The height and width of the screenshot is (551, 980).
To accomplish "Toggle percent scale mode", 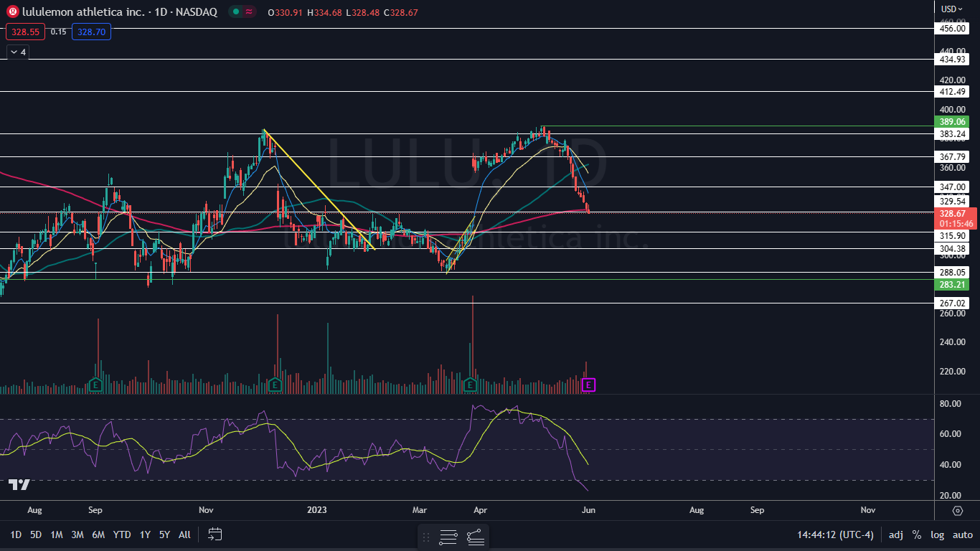I will coord(917,534).
